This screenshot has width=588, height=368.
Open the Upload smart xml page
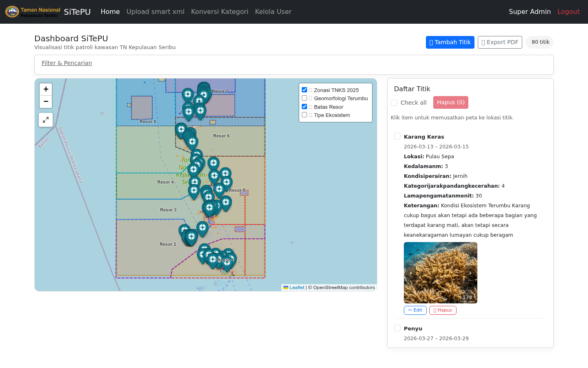(x=156, y=12)
